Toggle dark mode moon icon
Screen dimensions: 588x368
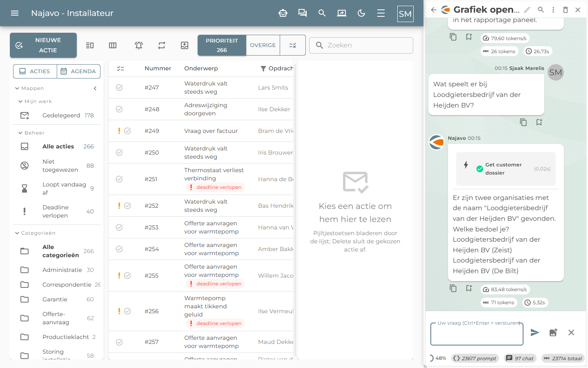[x=361, y=13]
